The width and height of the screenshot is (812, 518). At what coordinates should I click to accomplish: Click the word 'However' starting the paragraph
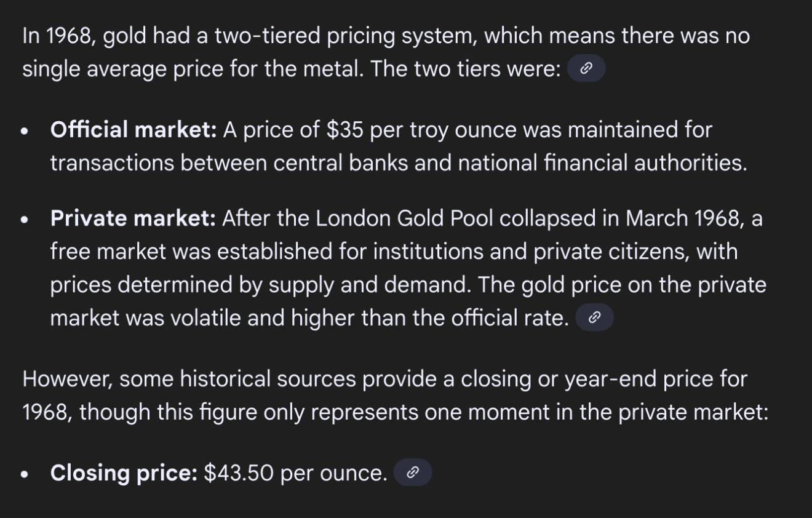tap(66, 379)
